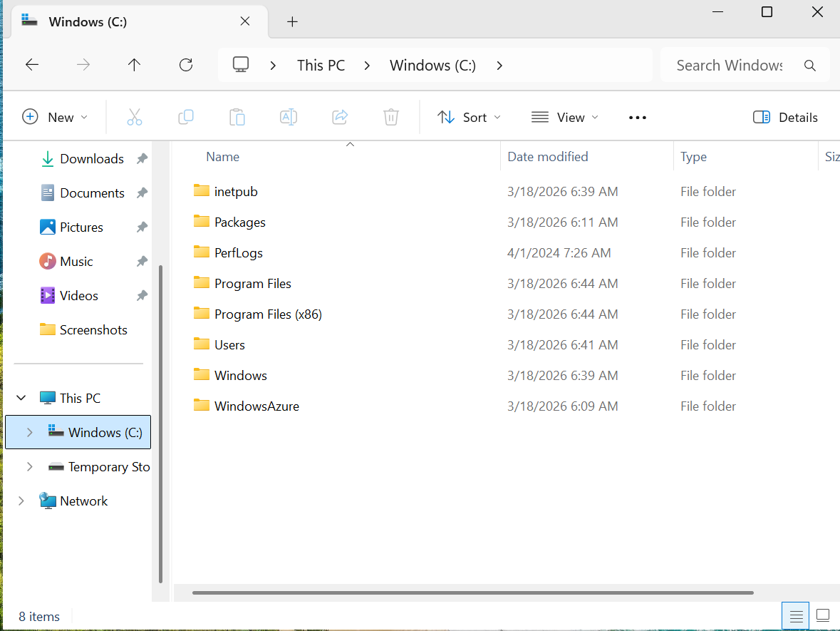Screen dimensions: 840x631
Task: Switch to details list view icon in status bar
Action: click(796, 616)
